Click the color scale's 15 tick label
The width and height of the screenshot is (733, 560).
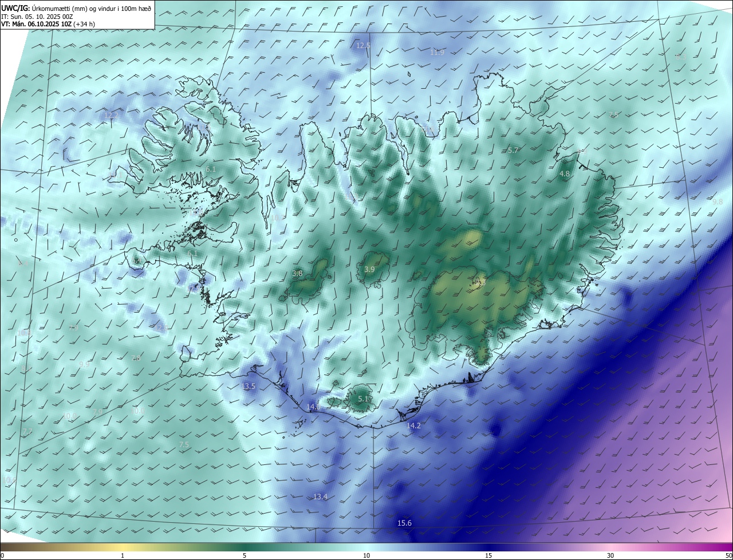click(488, 555)
